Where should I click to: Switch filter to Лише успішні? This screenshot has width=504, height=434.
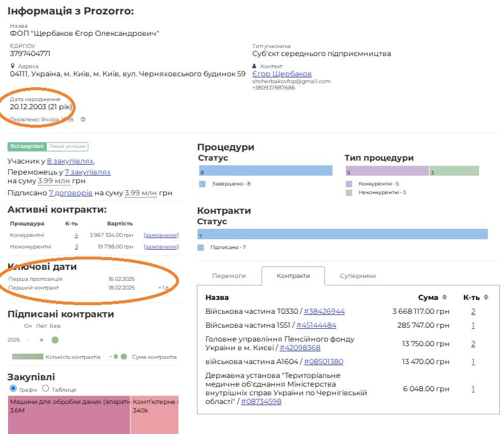coord(68,147)
